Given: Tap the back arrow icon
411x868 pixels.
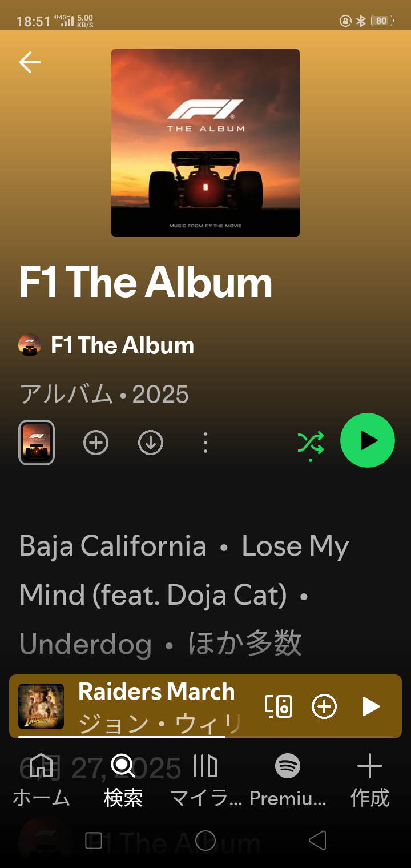Looking at the screenshot, I should [x=30, y=62].
